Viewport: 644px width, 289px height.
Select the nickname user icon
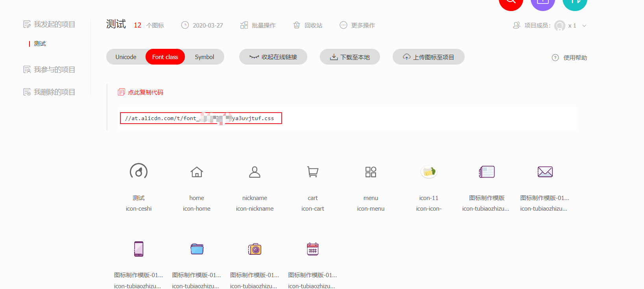(255, 172)
